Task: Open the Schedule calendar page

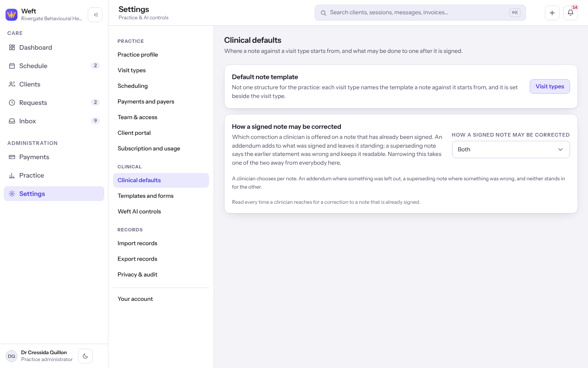Action: pos(54,66)
